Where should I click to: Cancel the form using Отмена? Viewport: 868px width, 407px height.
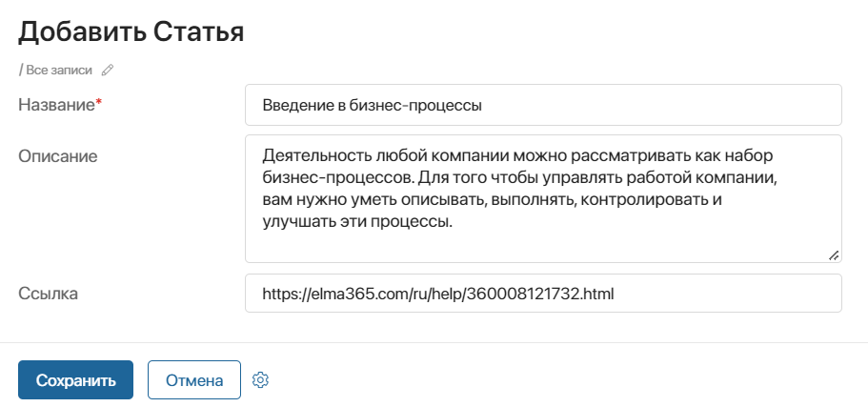[x=194, y=380]
